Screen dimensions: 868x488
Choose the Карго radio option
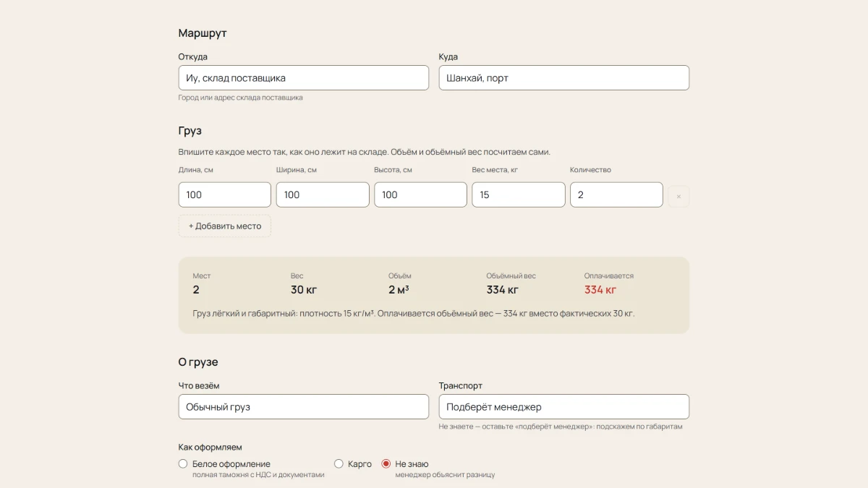tap(339, 464)
